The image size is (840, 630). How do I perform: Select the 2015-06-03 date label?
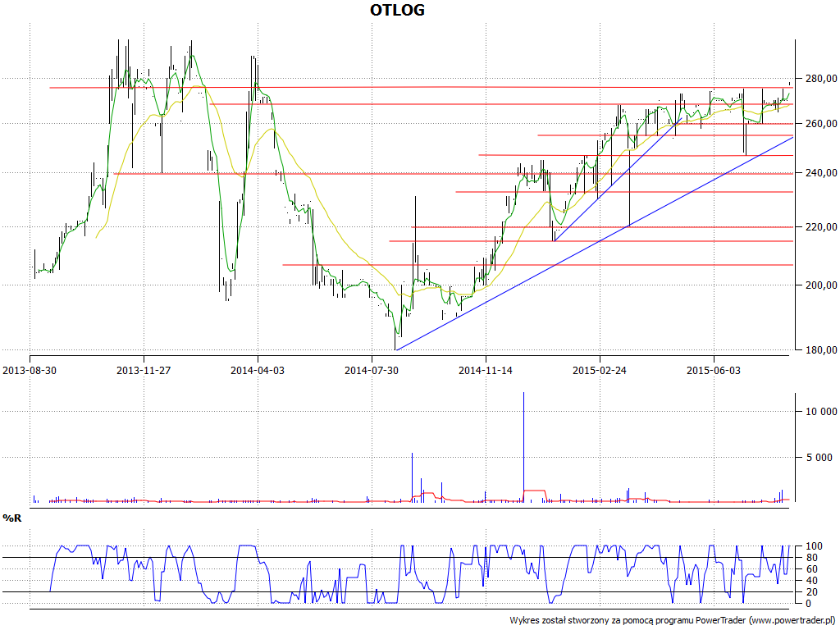coord(714,370)
